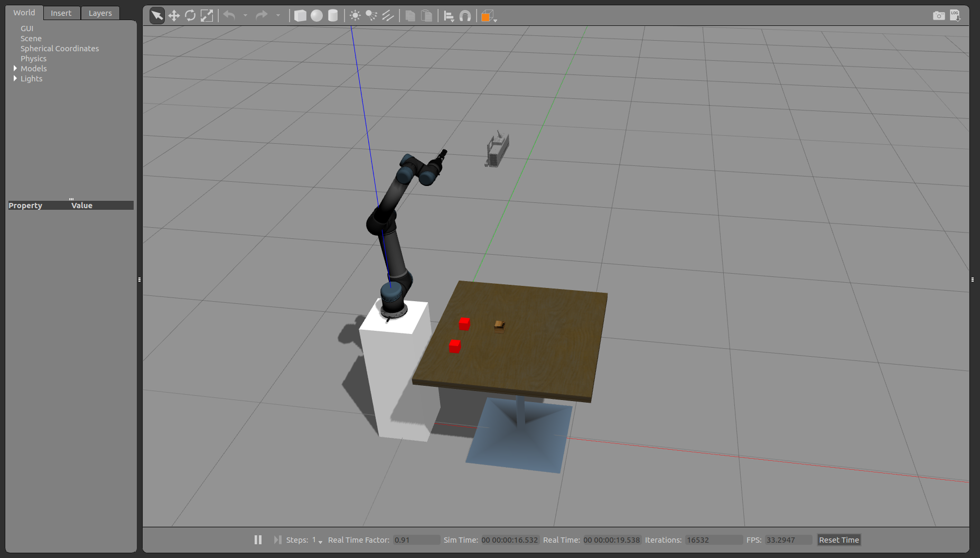980x558 pixels.
Task: Expand the Models tree node
Action: pos(15,68)
